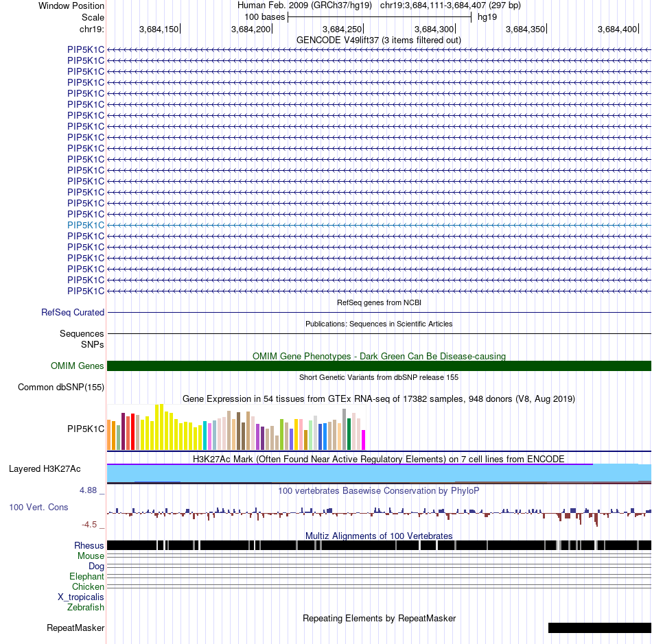652x644 pixels.
Task: Select the light-blue highlighted PIP5K1C transcript label
Action: pyautogui.click(x=86, y=225)
